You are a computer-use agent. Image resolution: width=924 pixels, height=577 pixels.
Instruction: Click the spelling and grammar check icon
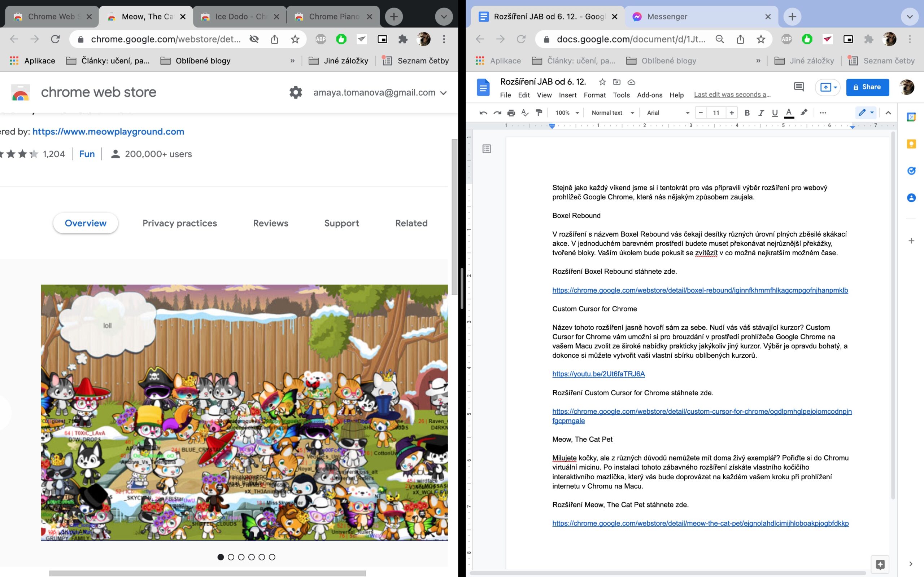525,113
